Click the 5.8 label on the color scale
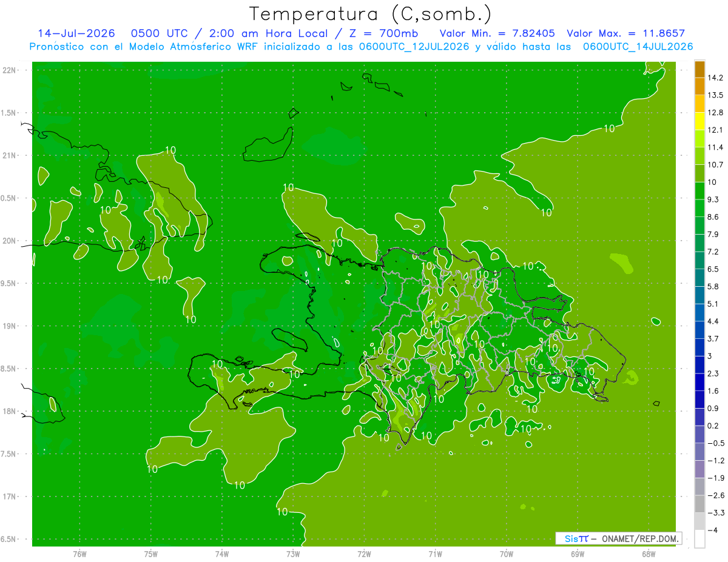The height and width of the screenshot is (562, 728). click(x=713, y=286)
